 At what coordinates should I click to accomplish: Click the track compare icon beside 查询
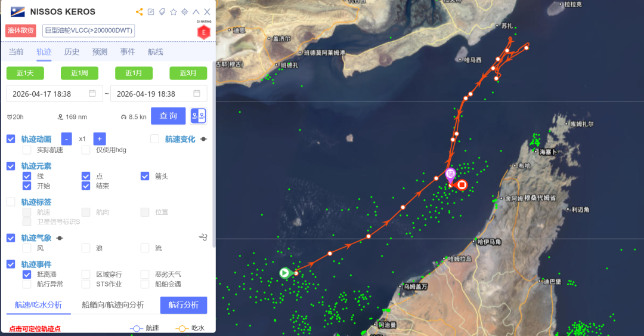pos(199,116)
